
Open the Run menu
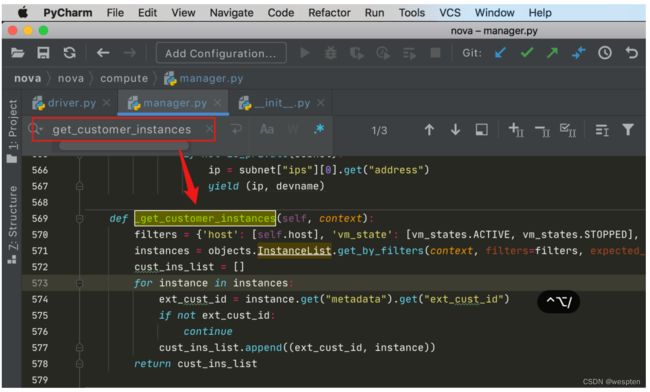coord(374,13)
